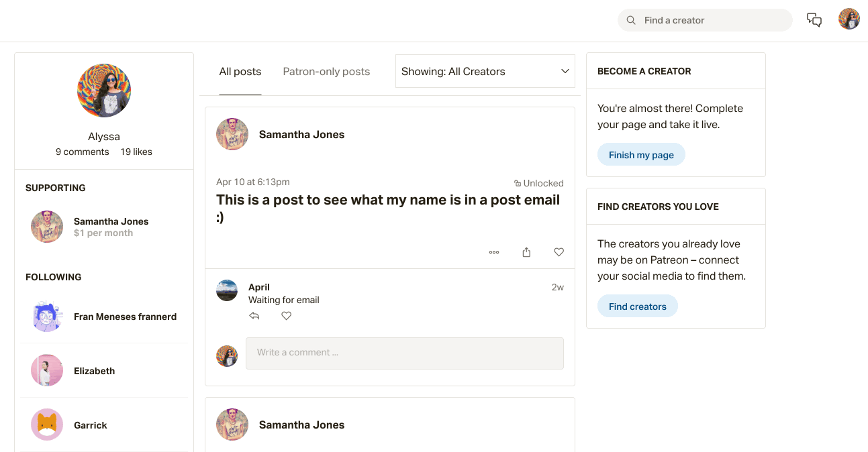Click the Samantha Jones name on the second post
The height and width of the screenshot is (452, 868).
click(301, 425)
